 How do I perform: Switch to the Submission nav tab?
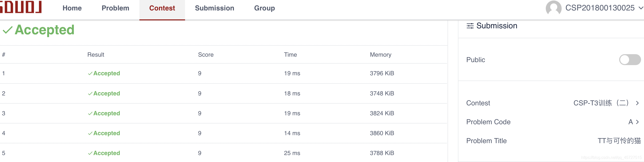coord(214,8)
